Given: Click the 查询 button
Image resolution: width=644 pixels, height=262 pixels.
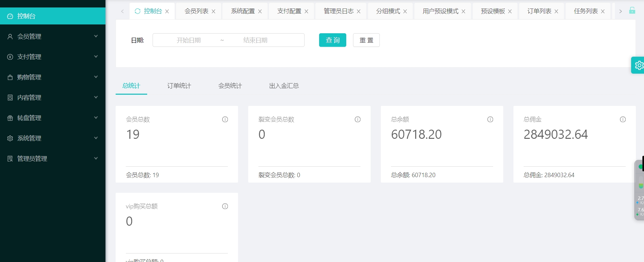Looking at the screenshot, I should [332, 40].
